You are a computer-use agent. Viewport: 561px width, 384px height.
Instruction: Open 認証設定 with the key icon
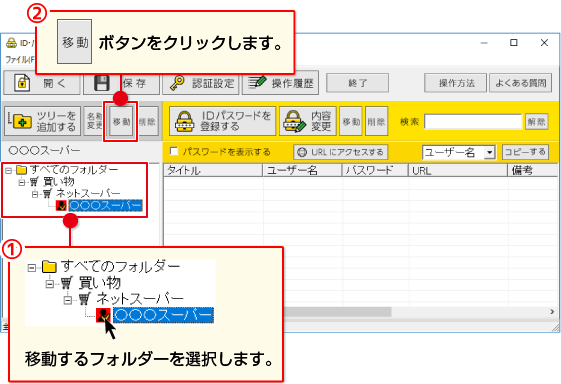pyautogui.click(x=201, y=83)
